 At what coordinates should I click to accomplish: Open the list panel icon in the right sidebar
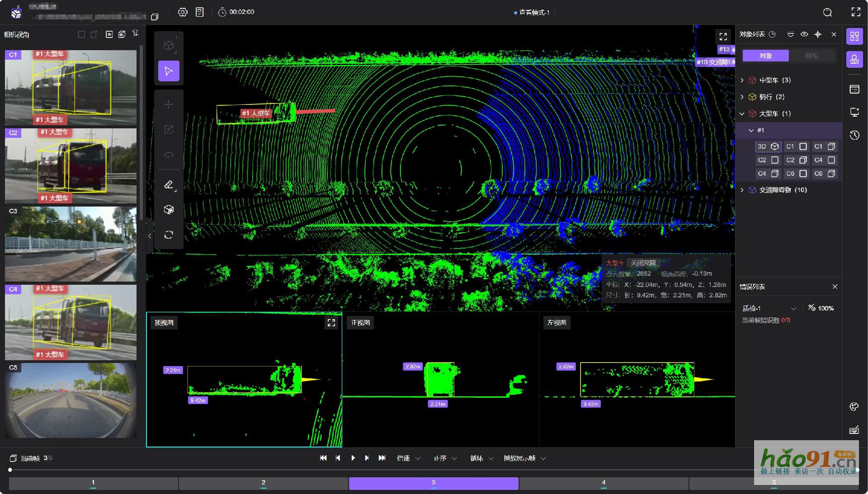[x=854, y=89]
